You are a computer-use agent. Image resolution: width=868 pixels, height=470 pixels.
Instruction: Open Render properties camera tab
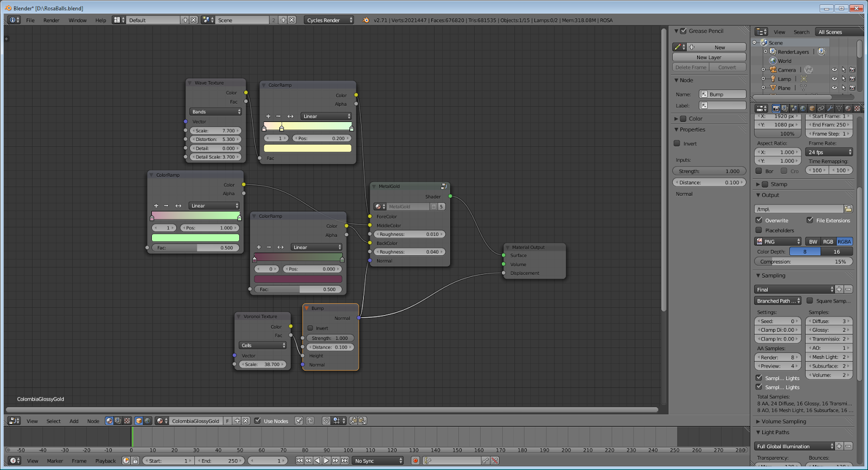click(776, 108)
